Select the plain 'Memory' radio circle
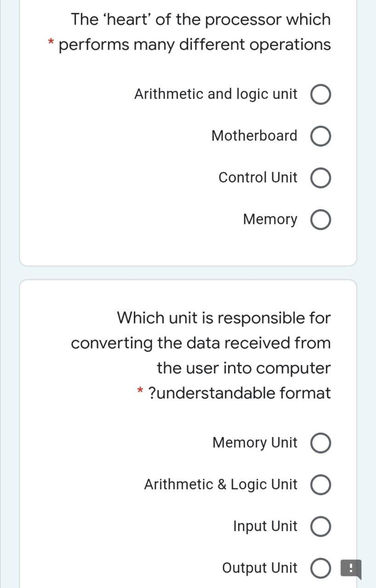 tap(321, 220)
